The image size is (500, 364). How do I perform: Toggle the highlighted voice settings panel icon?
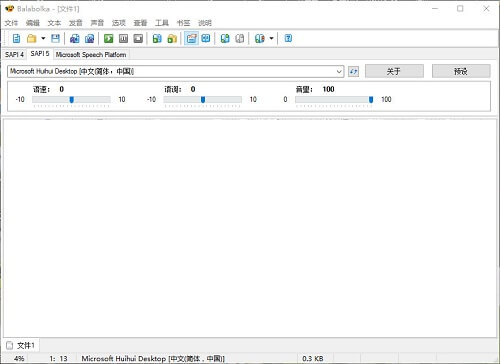click(191, 38)
